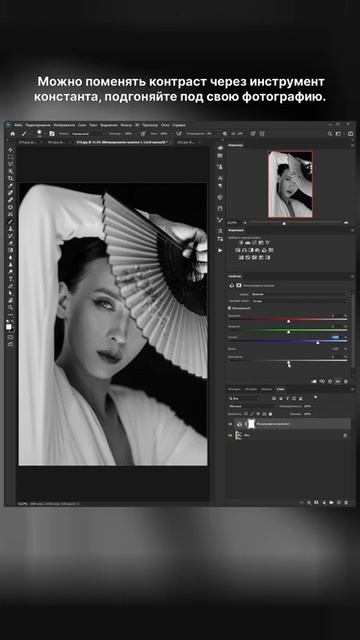Screen dimensions: 360x640
Task: Click the mask icon in Properties panel header
Action: 239,285
